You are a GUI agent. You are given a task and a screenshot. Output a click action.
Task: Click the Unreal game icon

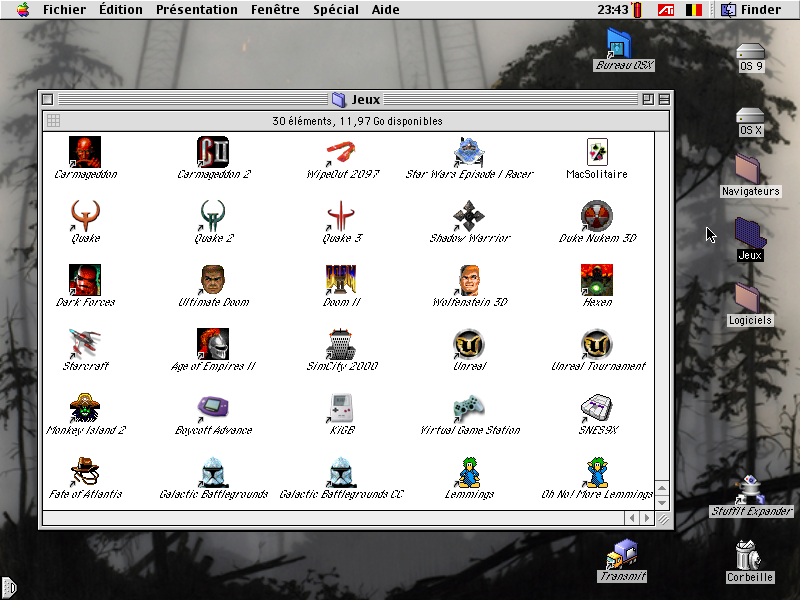469,343
